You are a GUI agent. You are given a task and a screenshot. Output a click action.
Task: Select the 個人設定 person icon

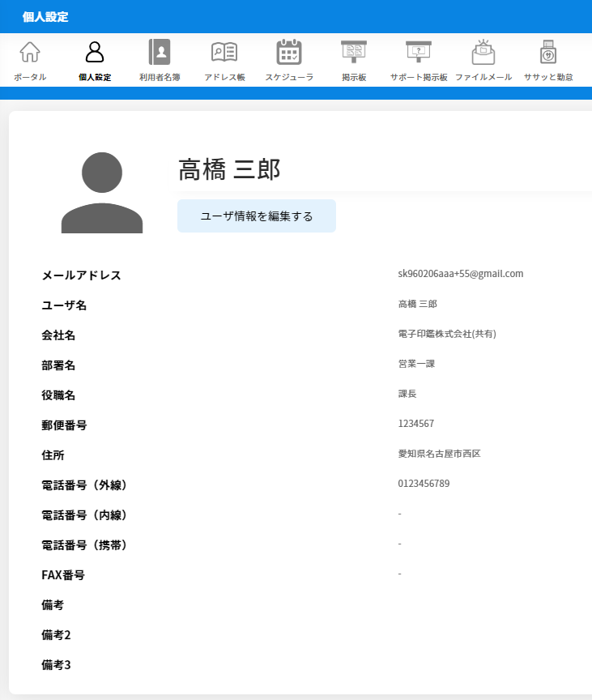(x=95, y=52)
